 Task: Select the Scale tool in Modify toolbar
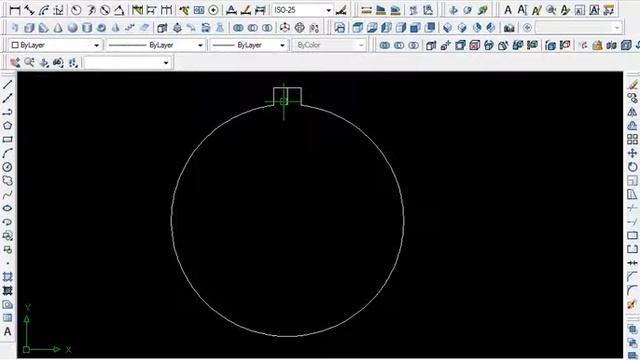[632, 181]
